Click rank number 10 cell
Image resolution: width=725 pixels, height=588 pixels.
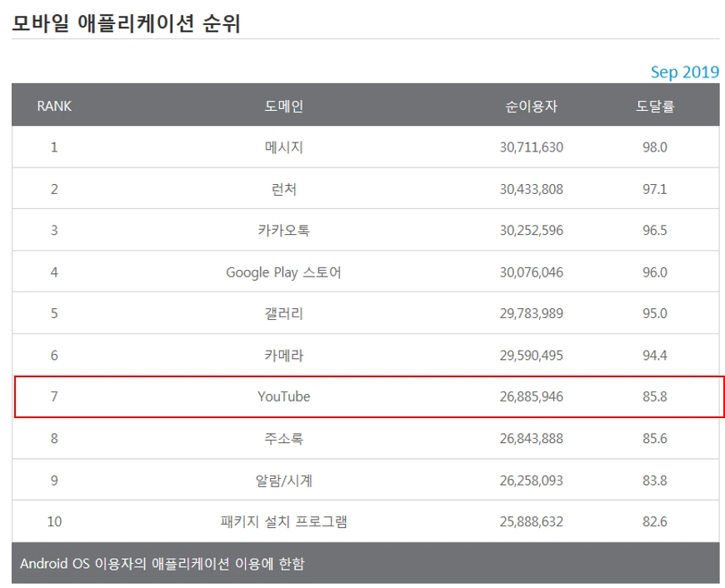53,521
